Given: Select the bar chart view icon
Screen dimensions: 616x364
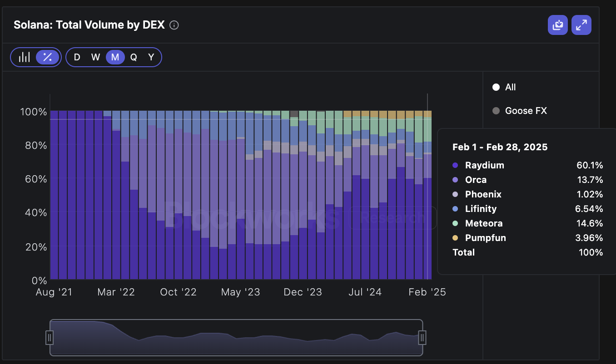Looking at the screenshot, I should (25, 57).
